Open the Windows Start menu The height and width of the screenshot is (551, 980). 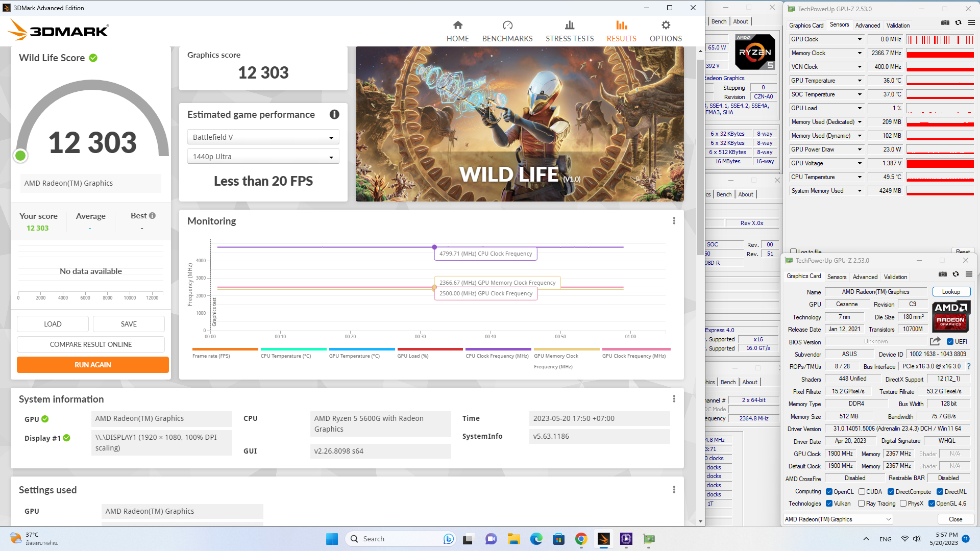332,539
